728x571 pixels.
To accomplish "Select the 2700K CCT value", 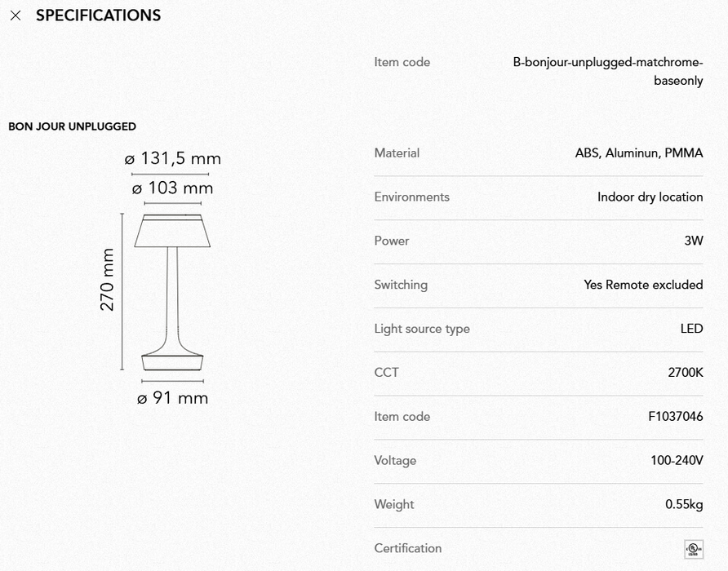I will (685, 373).
